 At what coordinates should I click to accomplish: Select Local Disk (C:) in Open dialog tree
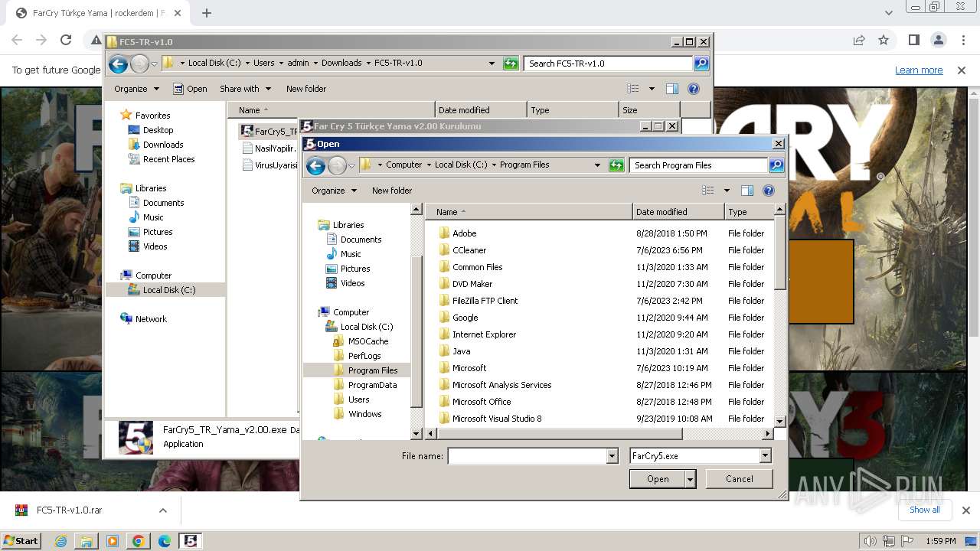click(x=366, y=327)
